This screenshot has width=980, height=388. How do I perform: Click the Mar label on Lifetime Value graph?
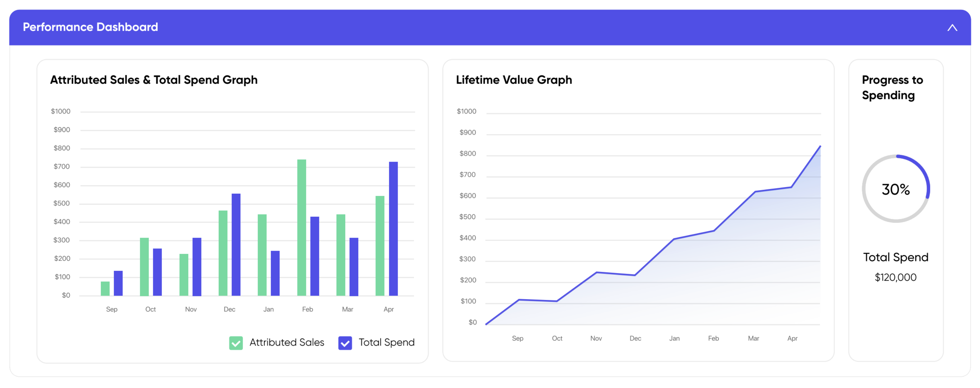pos(753,338)
